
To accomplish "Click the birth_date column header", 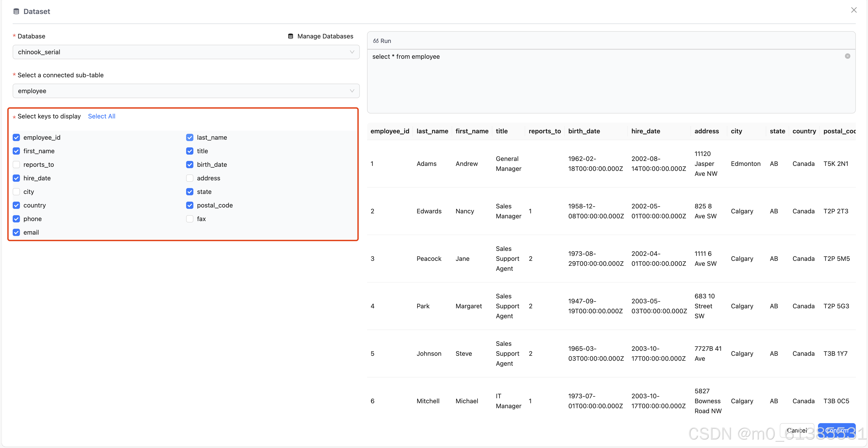I will [584, 131].
